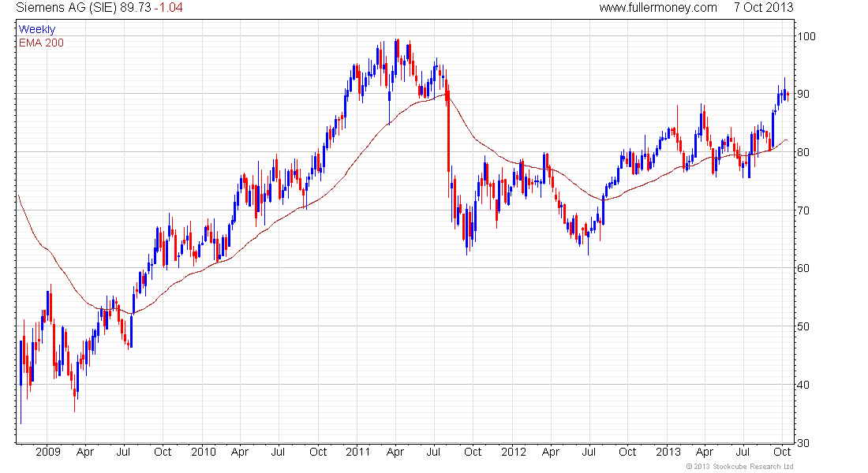Click the Stockcube Research Ltd copyright text
Viewport: 868px width, 473px height.
coord(739,467)
